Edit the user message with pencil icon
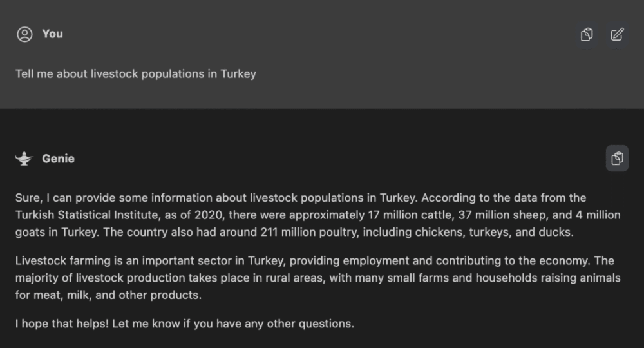The width and height of the screenshot is (644, 348). (617, 34)
